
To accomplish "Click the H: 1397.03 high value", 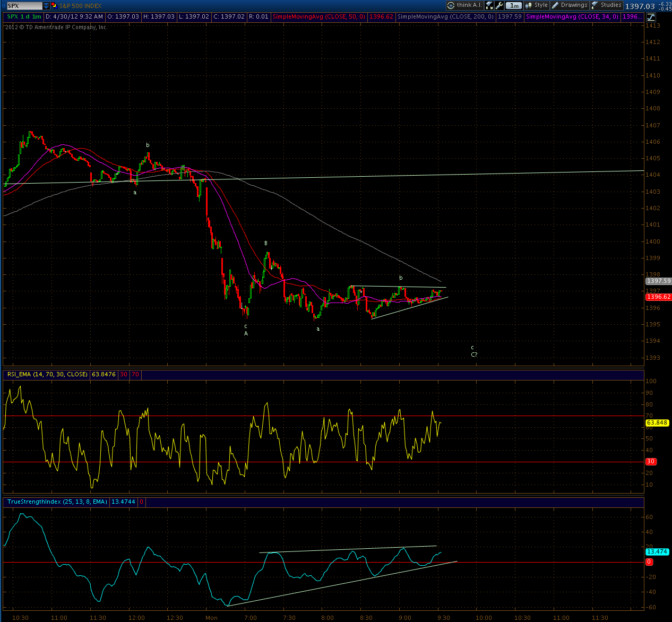I will (x=159, y=16).
